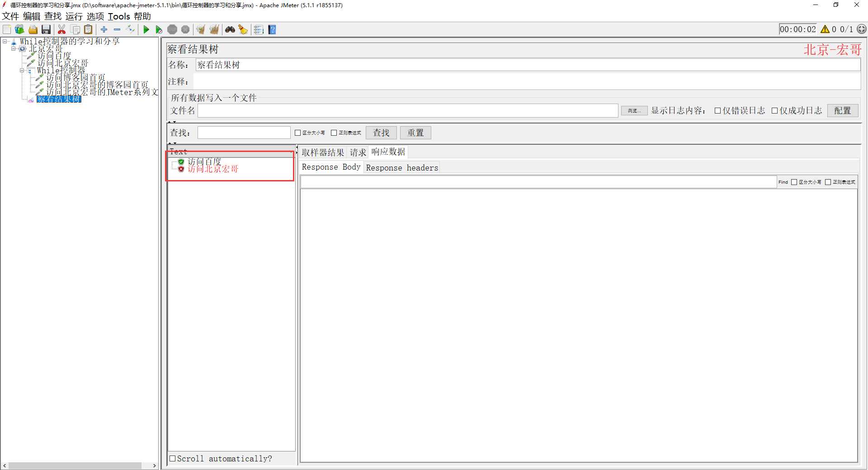Image resolution: width=868 pixels, height=470 pixels.
Task: Select Response headers sub-tab
Action: 402,168
